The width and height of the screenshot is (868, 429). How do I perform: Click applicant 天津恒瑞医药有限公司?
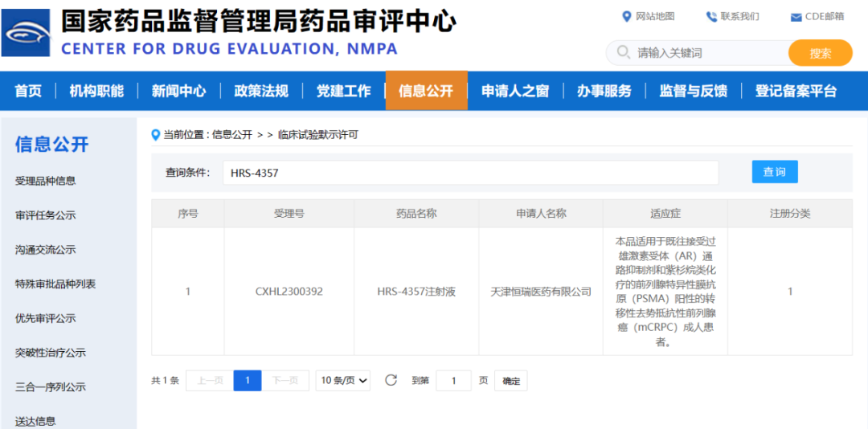(541, 292)
